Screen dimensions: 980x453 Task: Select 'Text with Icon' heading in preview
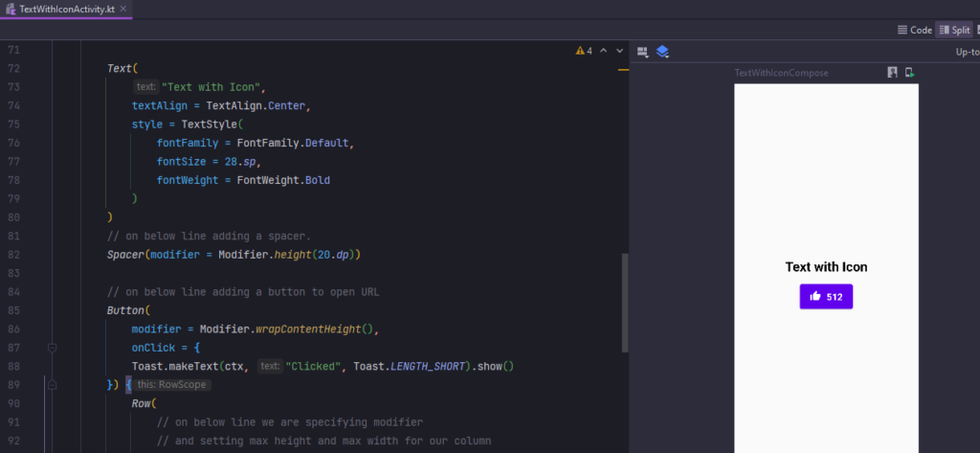(x=826, y=267)
